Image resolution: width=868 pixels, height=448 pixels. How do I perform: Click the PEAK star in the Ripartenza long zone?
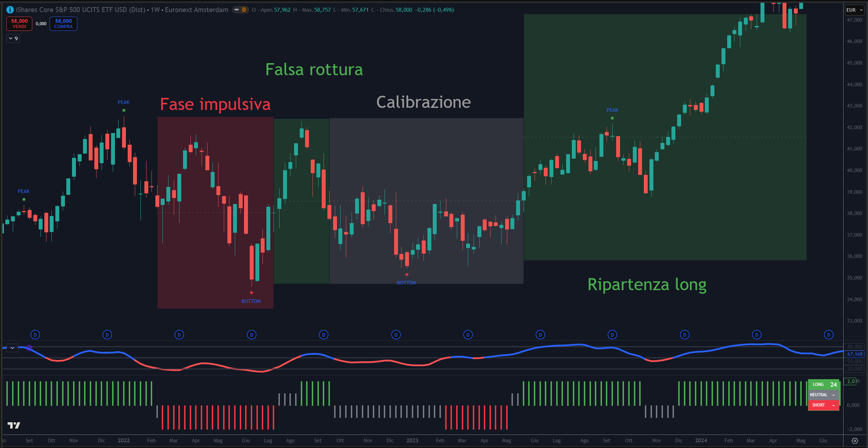612,118
